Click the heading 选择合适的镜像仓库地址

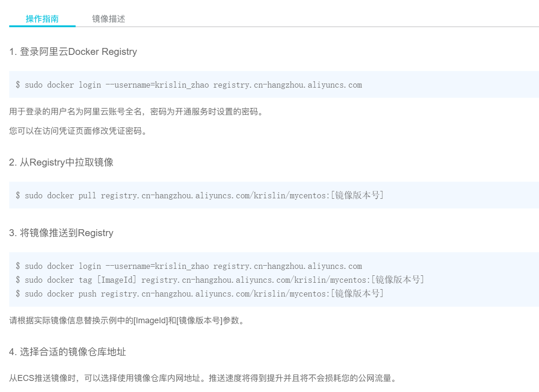coord(67,352)
